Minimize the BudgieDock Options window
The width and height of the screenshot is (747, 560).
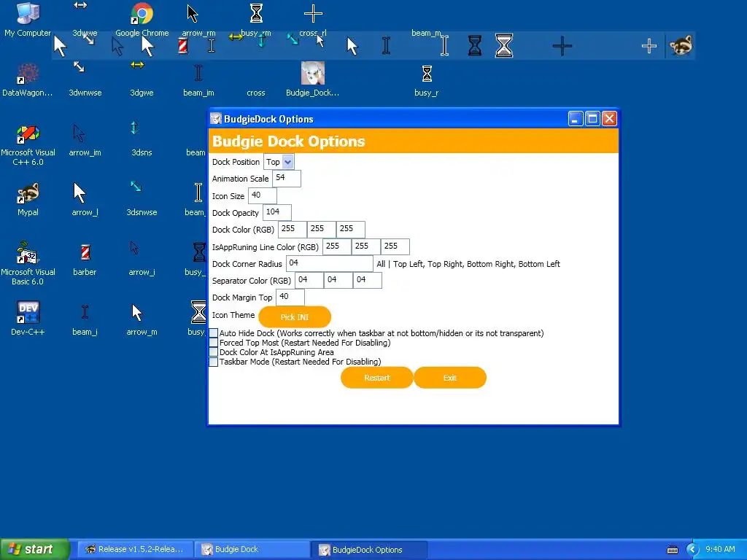[x=576, y=119]
